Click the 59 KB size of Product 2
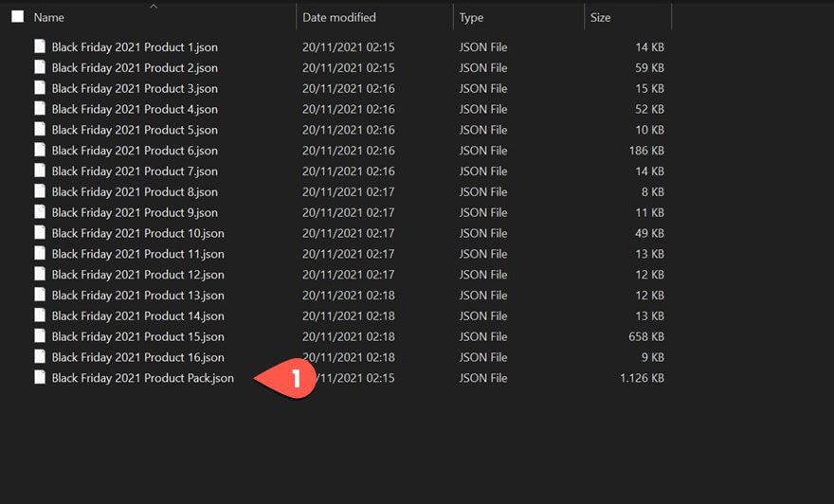The height and width of the screenshot is (504, 834). 649,68
